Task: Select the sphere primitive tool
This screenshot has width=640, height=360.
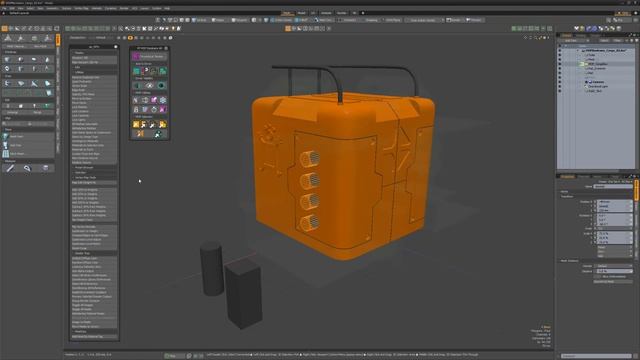Action: pyautogui.click(x=20, y=60)
